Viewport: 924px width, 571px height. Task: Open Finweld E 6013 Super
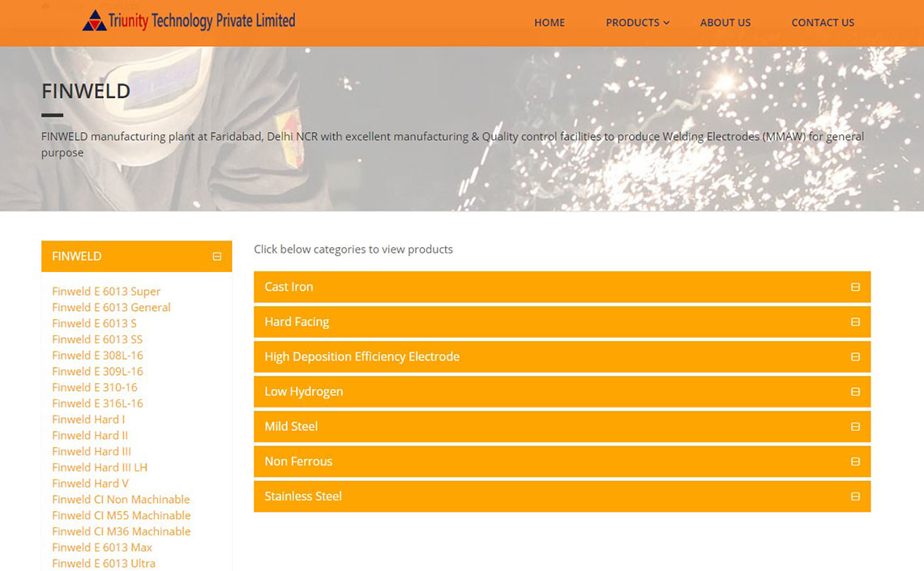click(x=106, y=292)
